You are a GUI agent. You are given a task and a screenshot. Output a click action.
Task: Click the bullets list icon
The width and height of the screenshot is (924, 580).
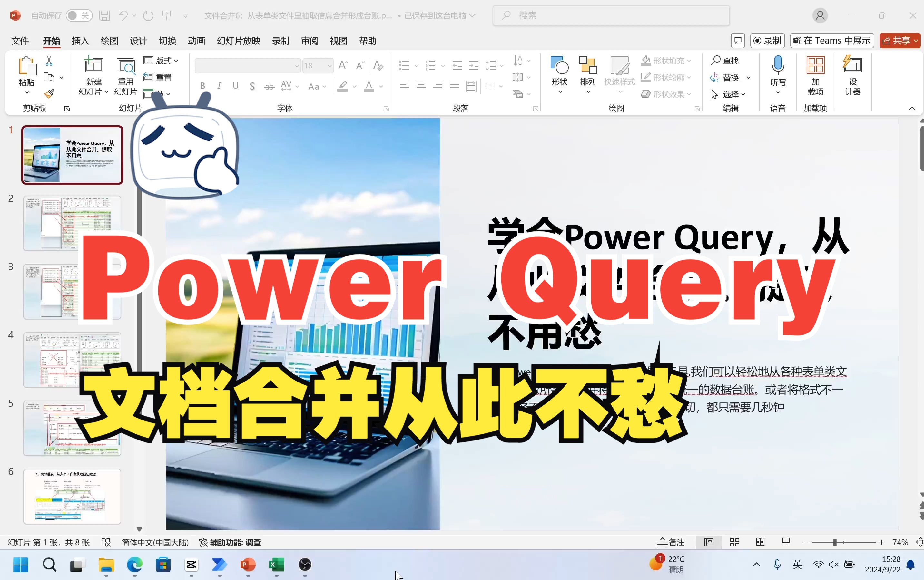coord(404,66)
